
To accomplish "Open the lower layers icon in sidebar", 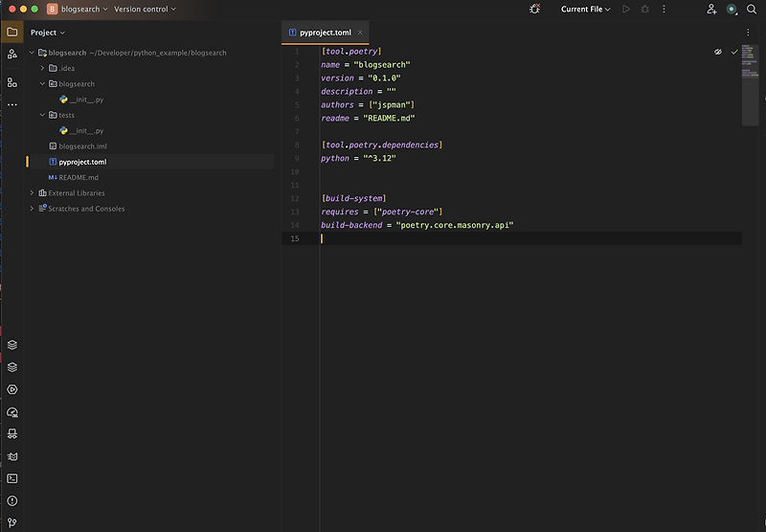I will click(12, 367).
